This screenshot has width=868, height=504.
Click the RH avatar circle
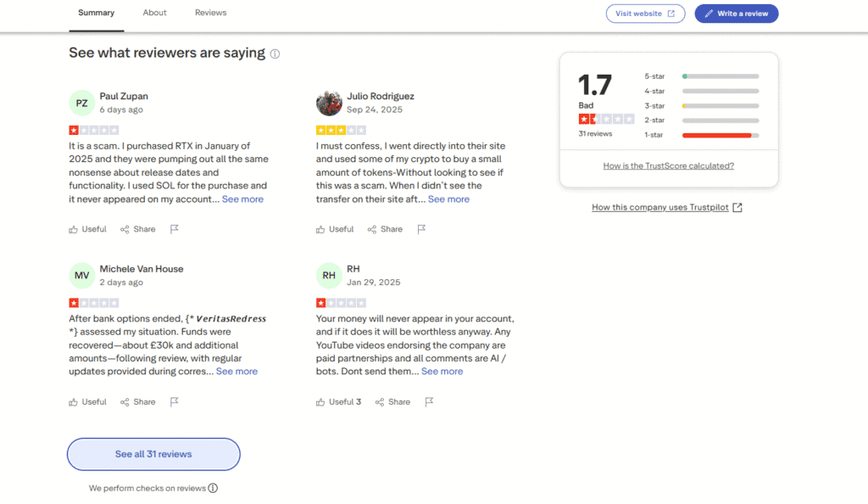[x=329, y=275]
